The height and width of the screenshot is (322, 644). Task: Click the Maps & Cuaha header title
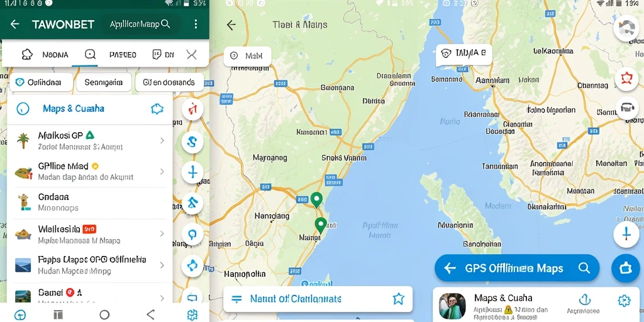click(74, 109)
